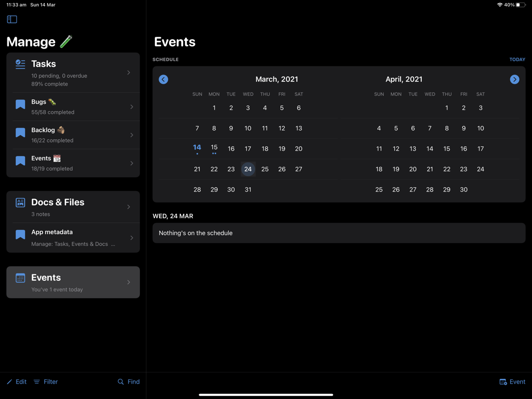Toggle the sidebar panel icon
Screen dimensions: 532x399
coord(12,19)
